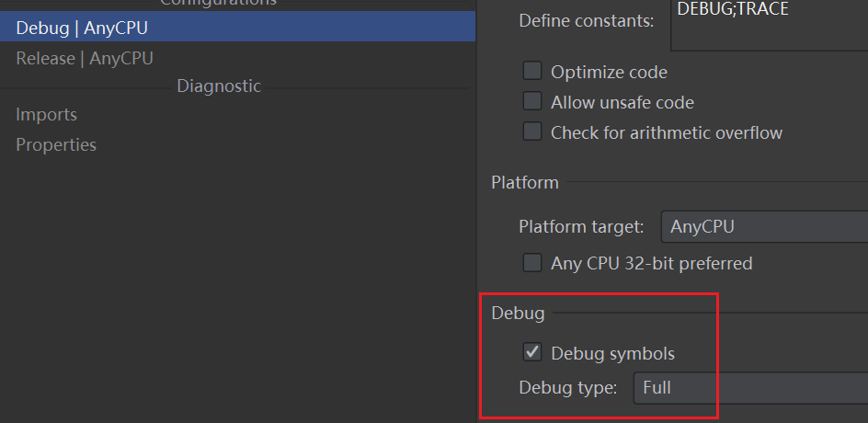Click the 'Define constants:' label
Image resolution: width=868 pixels, height=423 pixels.
[x=587, y=20]
